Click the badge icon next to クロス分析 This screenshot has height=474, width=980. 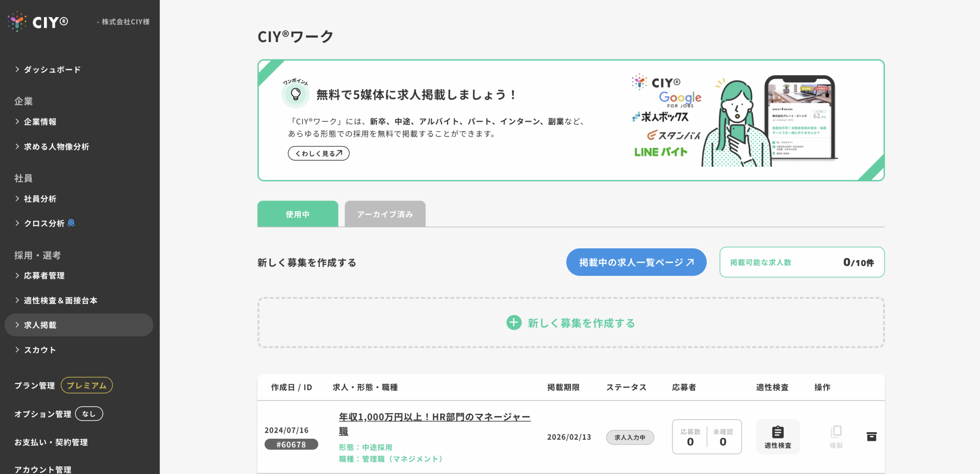[x=71, y=223]
